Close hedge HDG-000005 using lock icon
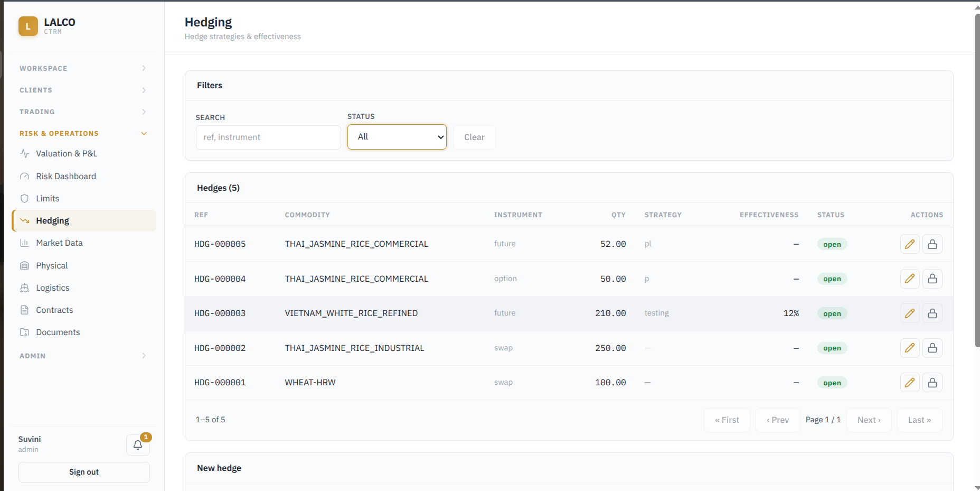Screen dimensions: 980x491 pyautogui.click(x=932, y=244)
